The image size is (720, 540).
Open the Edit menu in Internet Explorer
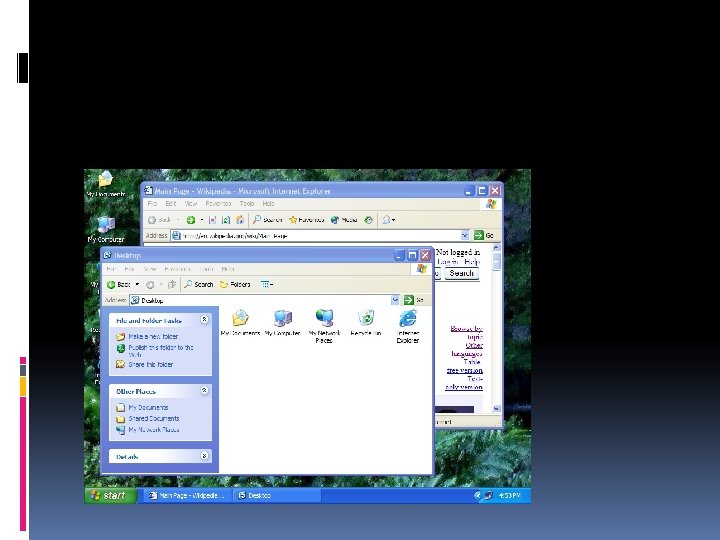[x=171, y=203]
